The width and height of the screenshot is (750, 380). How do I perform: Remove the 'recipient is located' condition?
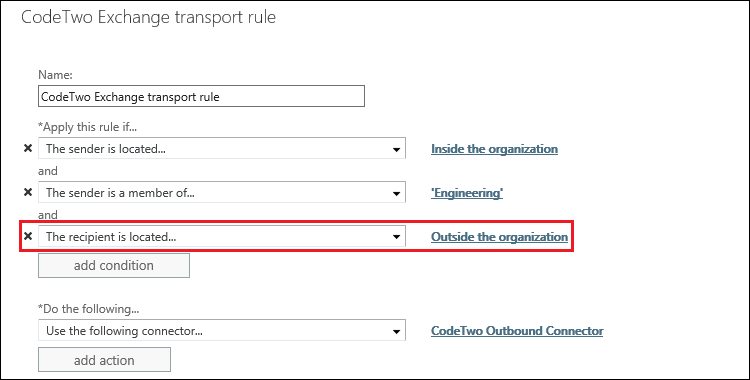28,236
